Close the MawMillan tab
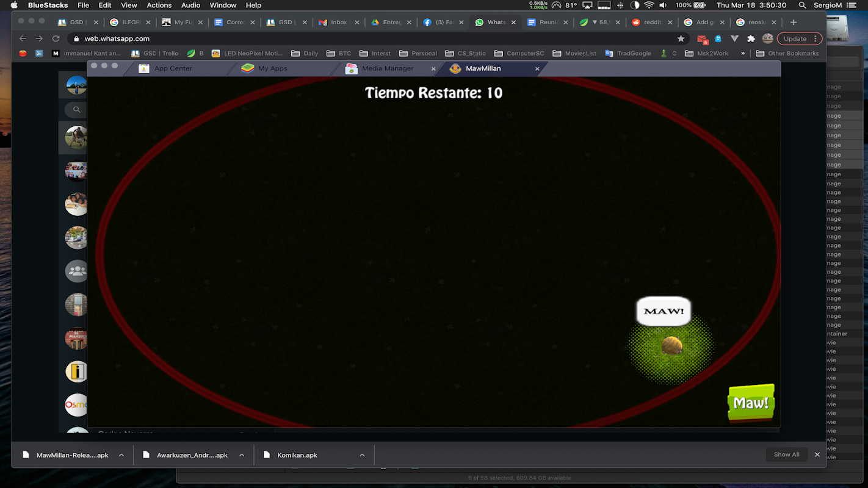This screenshot has height=488, width=868. pyautogui.click(x=537, y=69)
